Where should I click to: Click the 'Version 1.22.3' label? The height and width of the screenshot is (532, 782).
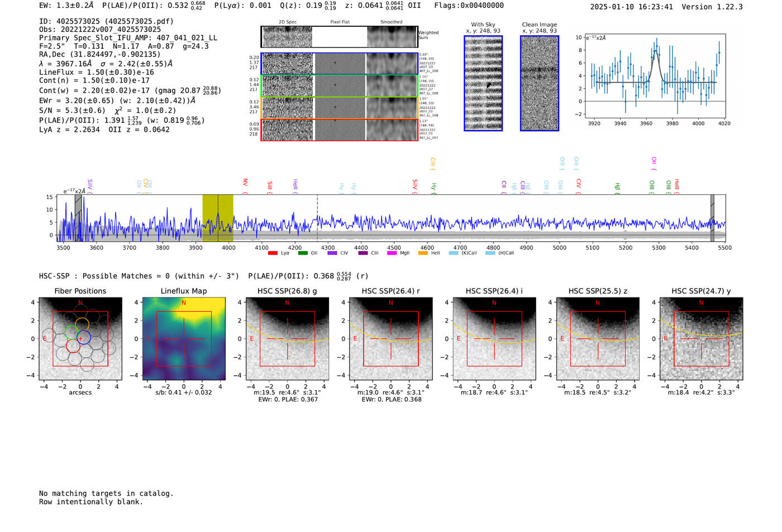712,7
